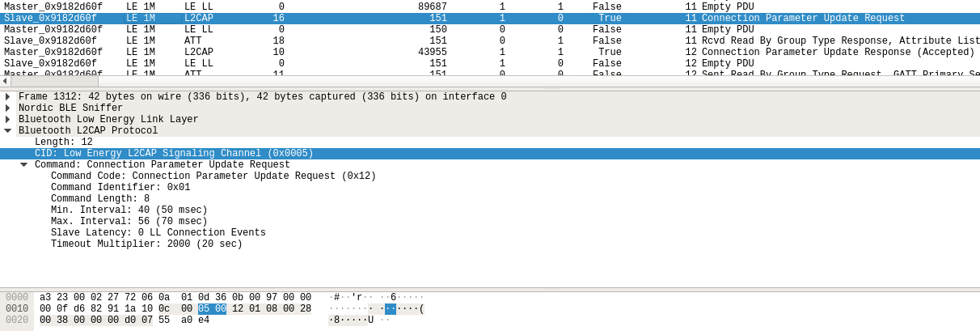Screen dimensions: 980x331
Task: Select the Min. Interval: 40 field
Action: pyautogui.click(x=129, y=210)
